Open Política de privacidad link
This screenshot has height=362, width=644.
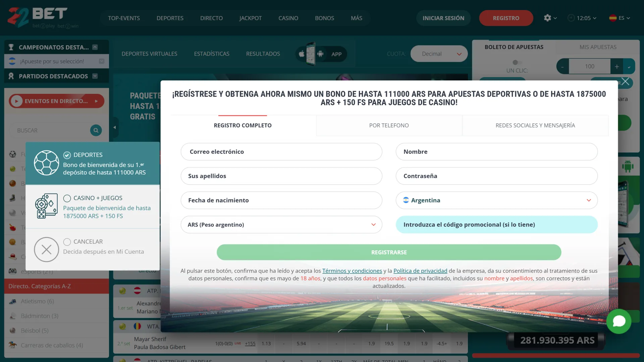420,270
